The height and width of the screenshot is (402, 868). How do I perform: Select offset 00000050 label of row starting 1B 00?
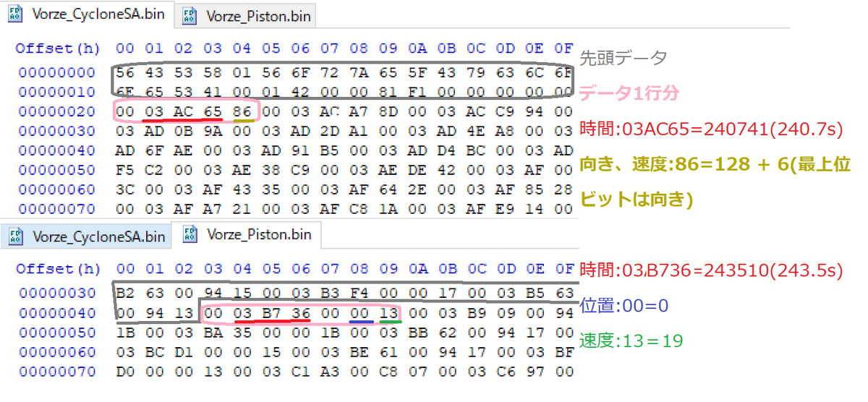57,332
